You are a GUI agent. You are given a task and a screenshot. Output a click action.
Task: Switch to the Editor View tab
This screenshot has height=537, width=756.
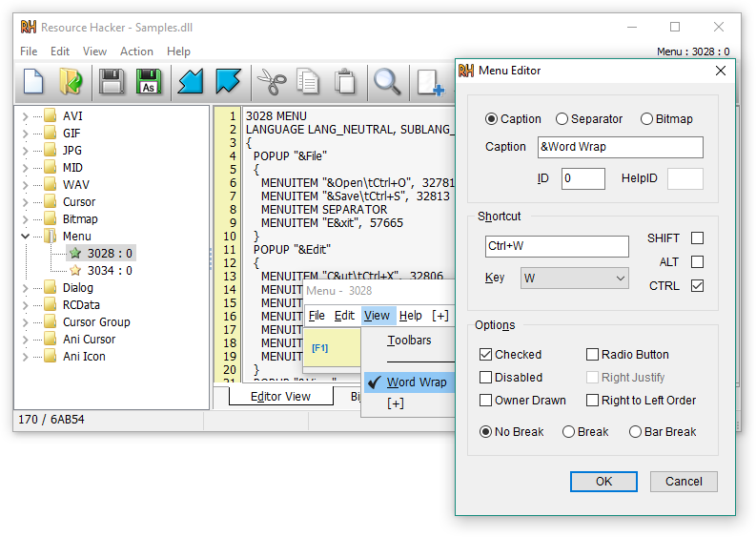(280, 397)
